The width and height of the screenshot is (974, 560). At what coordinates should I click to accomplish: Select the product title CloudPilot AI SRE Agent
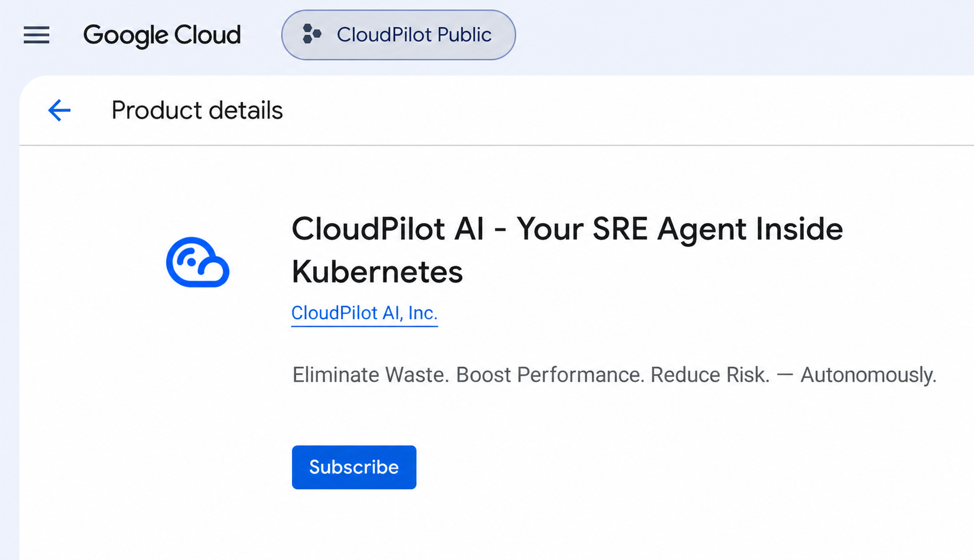(567, 250)
